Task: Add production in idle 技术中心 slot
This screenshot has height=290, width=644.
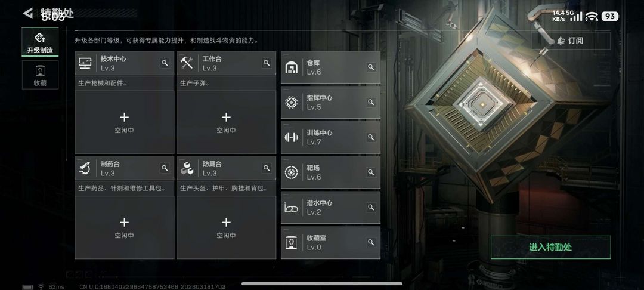Action: 125,122
